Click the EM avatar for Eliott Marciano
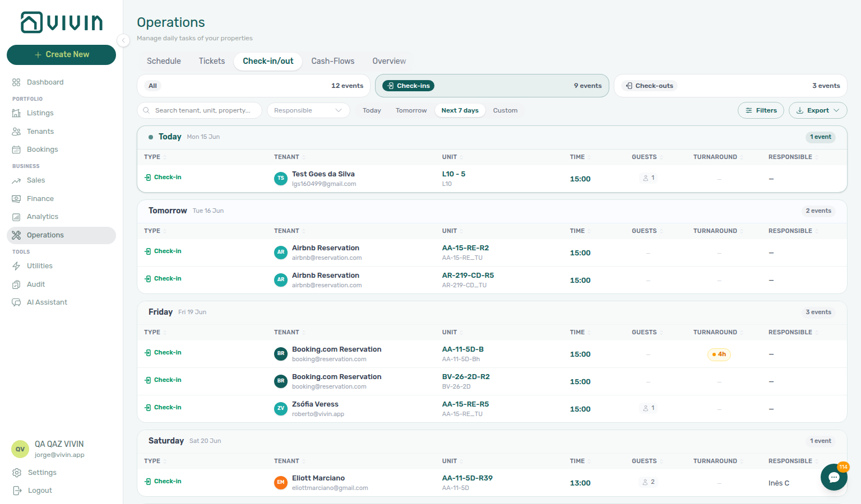This screenshot has height=504, width=861. pyautogui.click(x=281, y=483)
